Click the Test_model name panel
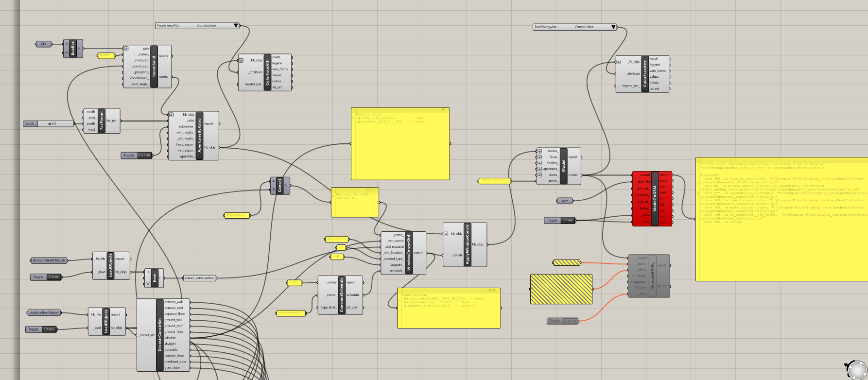Viewport: 868px width, 380px height. (495, 181)
